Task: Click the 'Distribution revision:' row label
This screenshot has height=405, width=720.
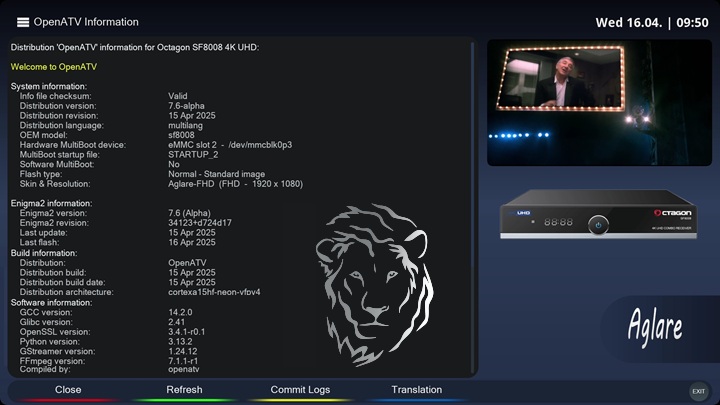Action: coord(59,116)
